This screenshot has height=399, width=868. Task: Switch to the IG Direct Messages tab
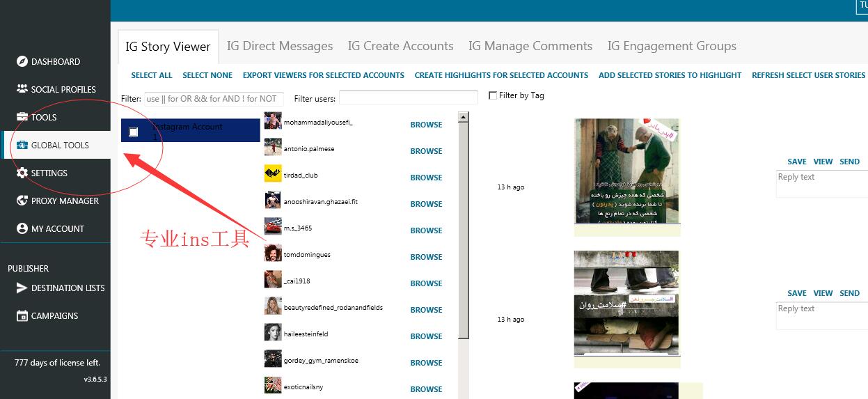(280, 46)
